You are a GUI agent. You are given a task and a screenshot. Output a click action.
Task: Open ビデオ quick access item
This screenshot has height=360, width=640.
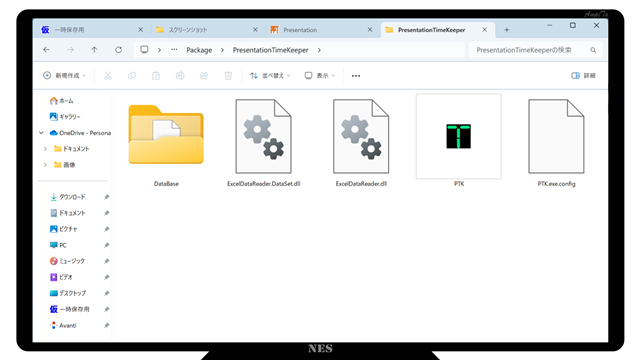[x=61, y=277]
